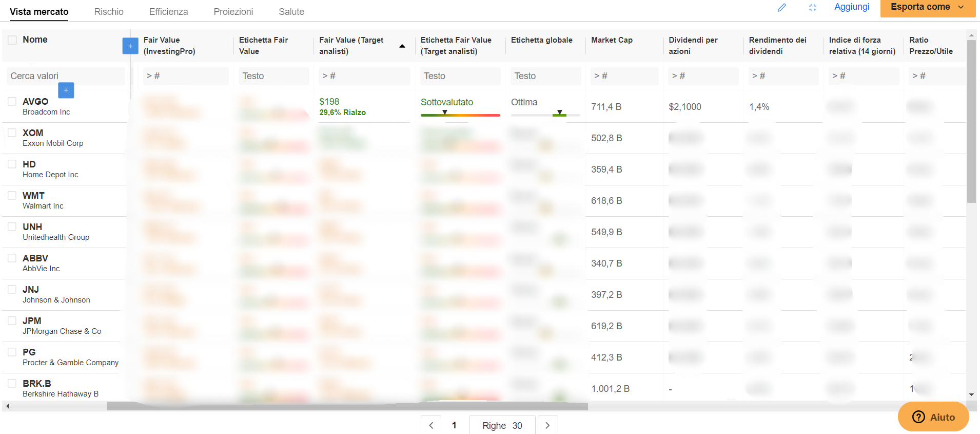The image size is (980, 434).
Task: Click the plus button beside Nome header
Action: 130,46
